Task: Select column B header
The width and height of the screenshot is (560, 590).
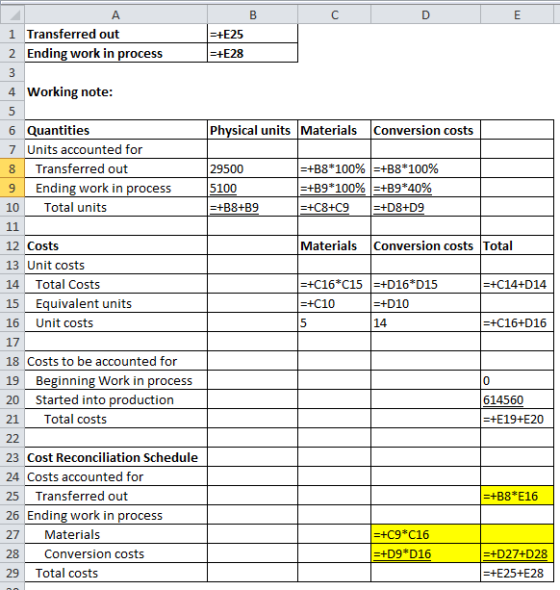Action: click(x=253, y=15)
